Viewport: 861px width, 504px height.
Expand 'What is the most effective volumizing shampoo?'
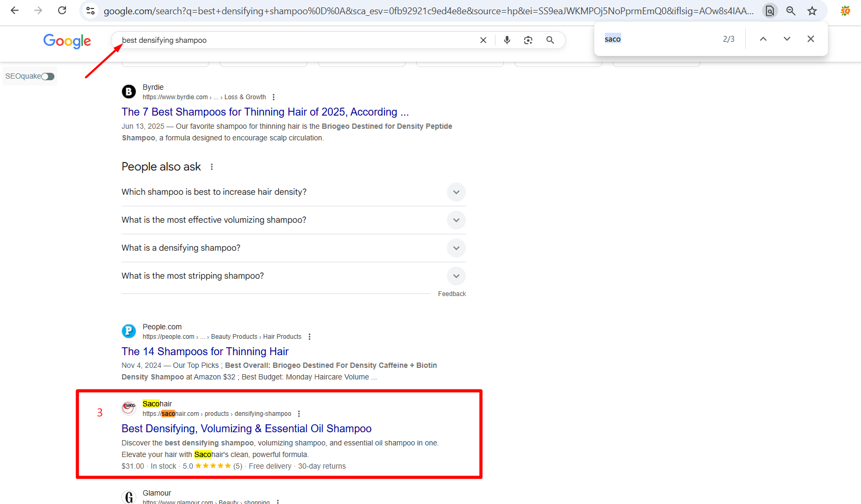pyautogui.click(x=456, y=220)
